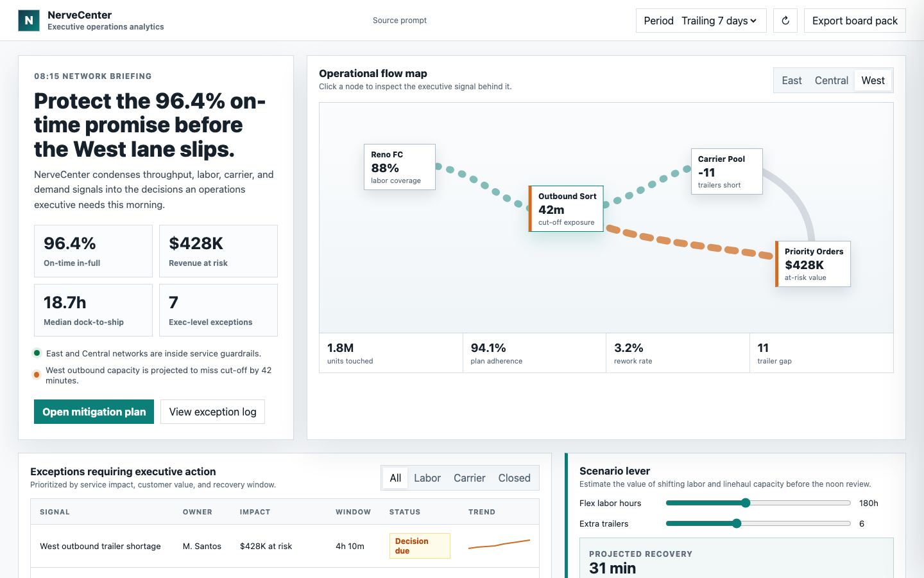Switch flow map to Central region

pyautogui.click(x=832, y=80)
